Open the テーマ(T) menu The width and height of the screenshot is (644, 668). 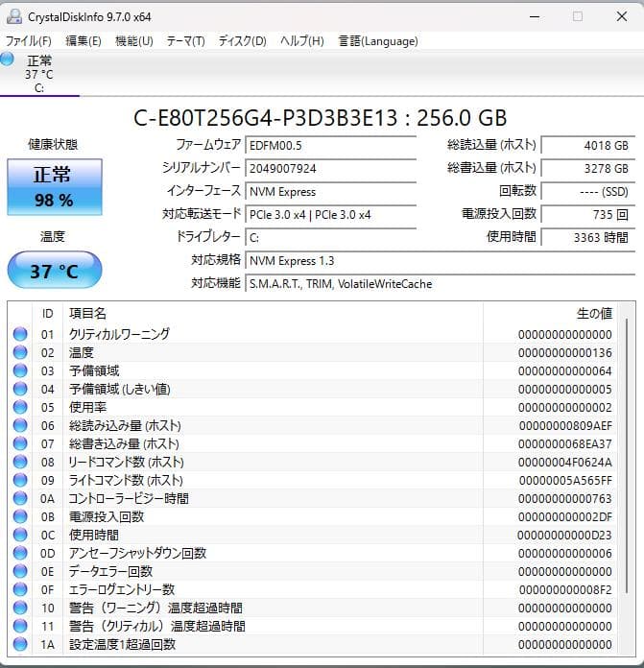pyautogui.click(x=185, y=41)
